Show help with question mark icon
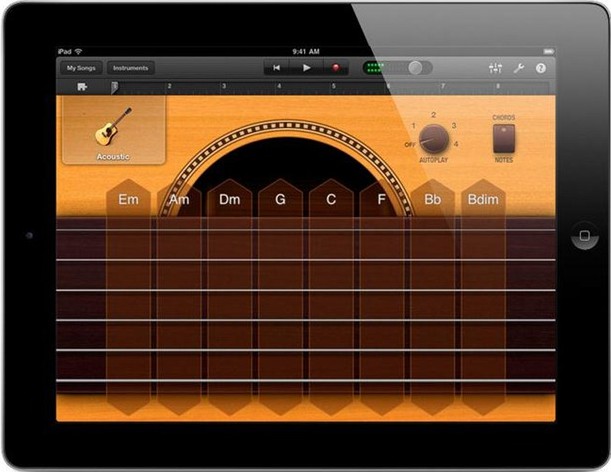Viewport: 611px width, 472px height. point(540,69)
